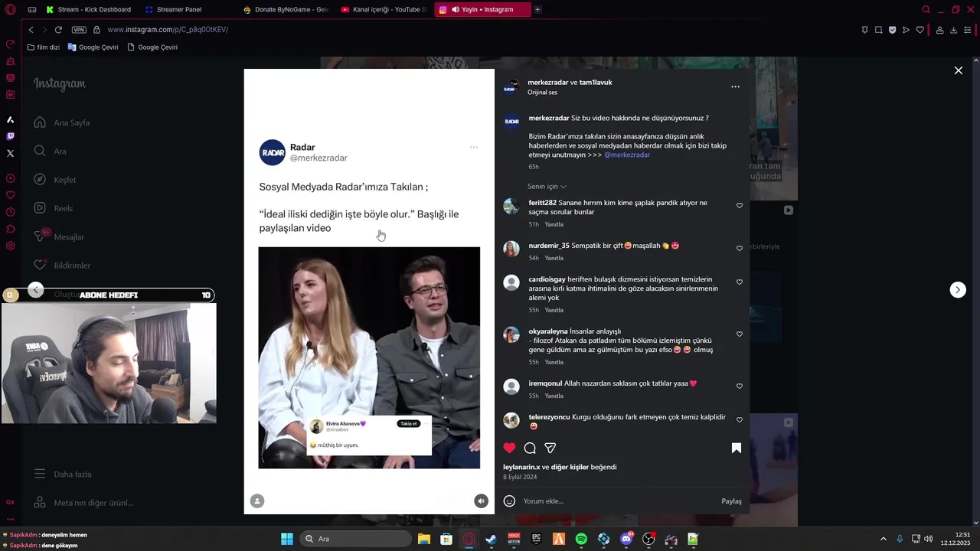Viewport: 980px width, 551px height.
Task: Open a new browser tab with the plus
Action: [537, 10]
